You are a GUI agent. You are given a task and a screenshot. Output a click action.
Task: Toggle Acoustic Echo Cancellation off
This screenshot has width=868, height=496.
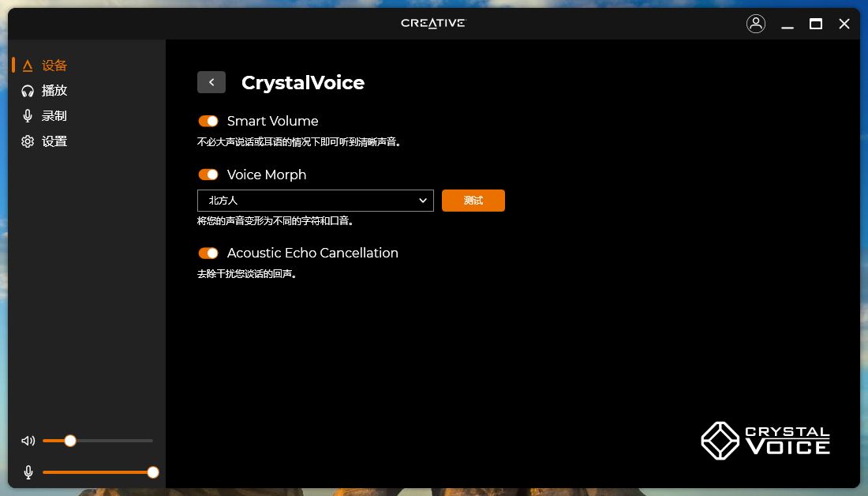(208, 253)
